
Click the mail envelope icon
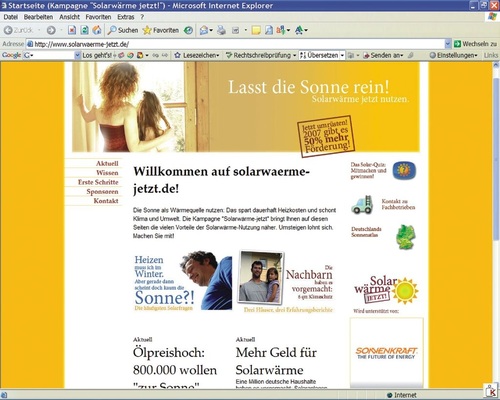(x=204, y=30)
